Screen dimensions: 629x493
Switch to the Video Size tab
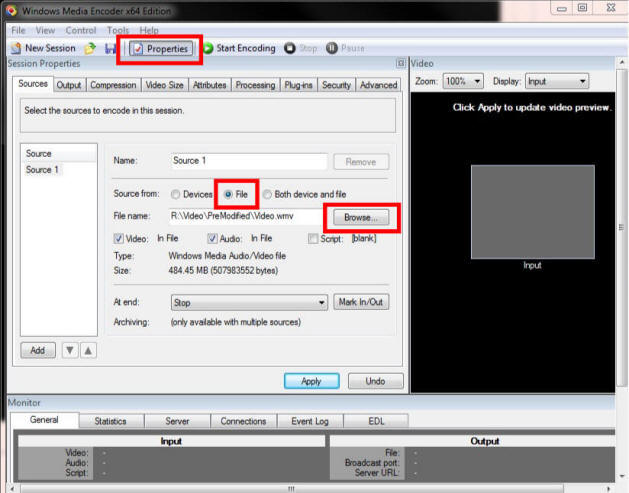tap(164, 85)
